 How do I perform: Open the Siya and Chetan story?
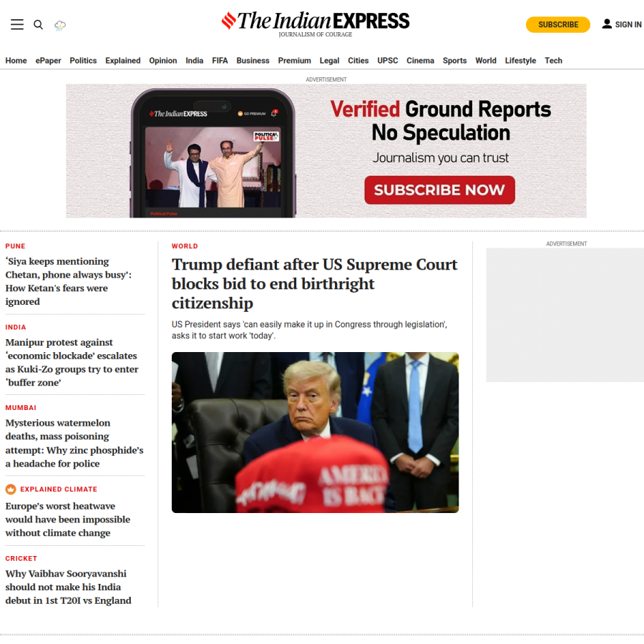[x=69, y=281]
